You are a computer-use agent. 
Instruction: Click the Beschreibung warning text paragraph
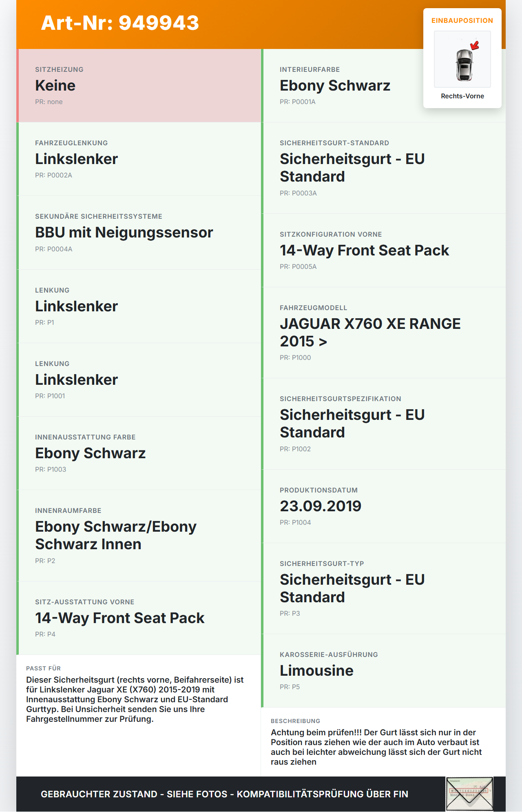point(376,747)
